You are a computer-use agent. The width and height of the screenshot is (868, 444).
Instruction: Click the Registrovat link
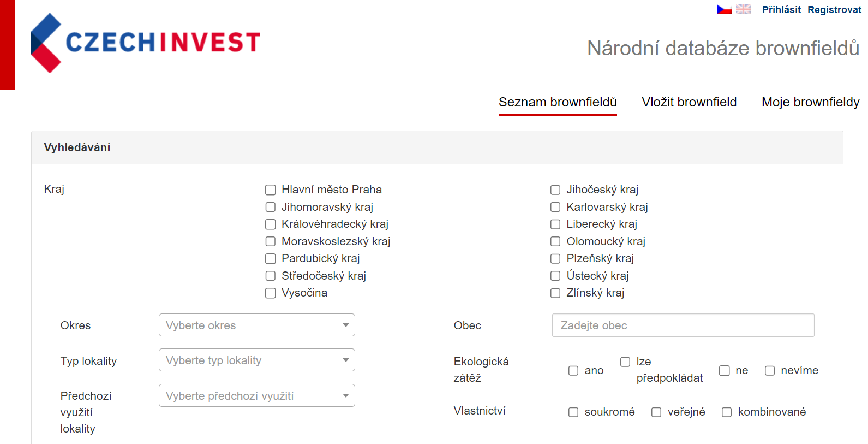[834, 10]
